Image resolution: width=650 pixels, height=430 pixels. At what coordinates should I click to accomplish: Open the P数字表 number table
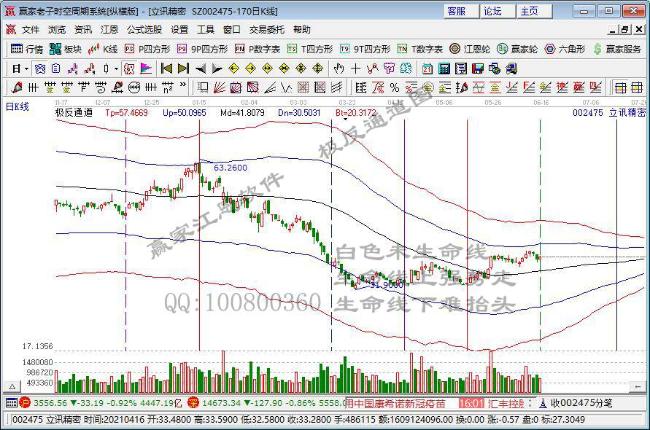click(257, 49)
